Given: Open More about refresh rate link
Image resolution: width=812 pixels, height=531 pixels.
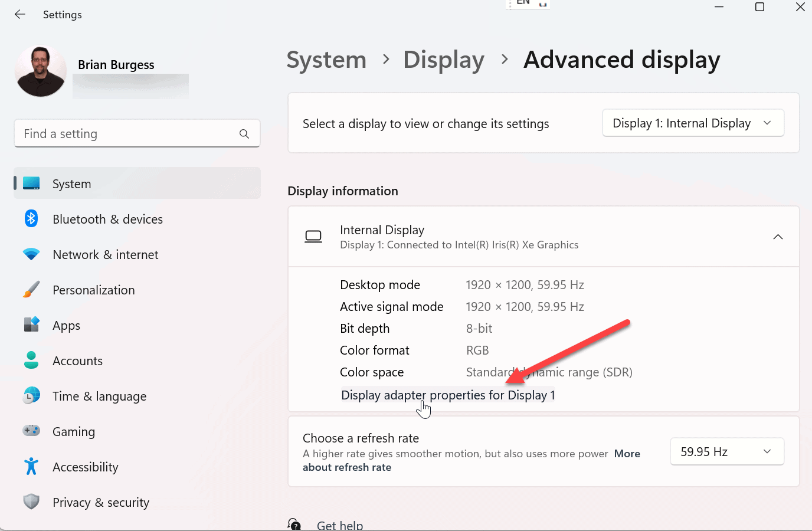Looking at the screenshot, I should 627,454.
